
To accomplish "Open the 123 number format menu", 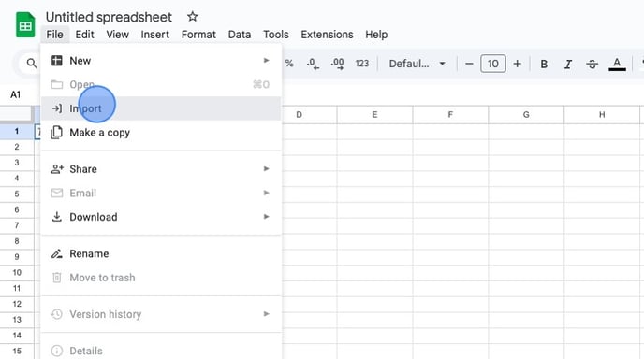I will pos(362,64).
